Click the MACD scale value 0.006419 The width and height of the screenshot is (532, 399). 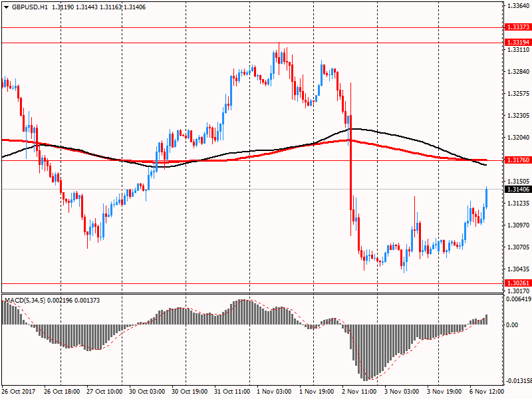point(519,299)
